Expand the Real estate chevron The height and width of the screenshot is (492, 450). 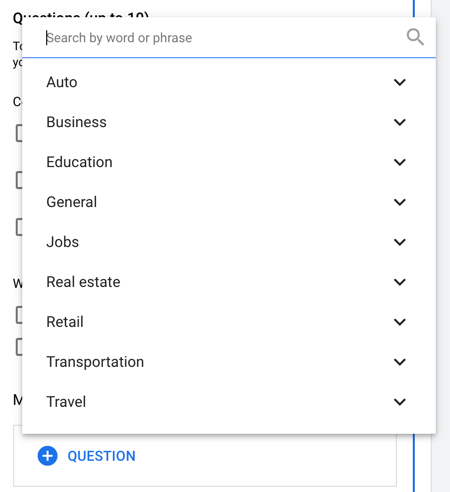[400, 282]
